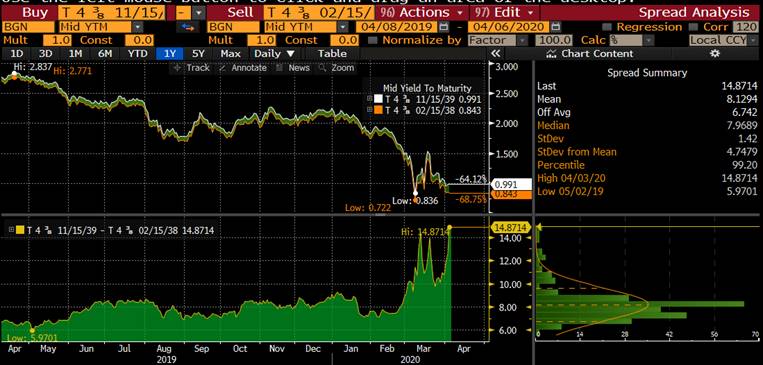Screen dimensions: 763x365
Task: Toggle 02/15/38 series legend small box
Action: tap(369, 111)
